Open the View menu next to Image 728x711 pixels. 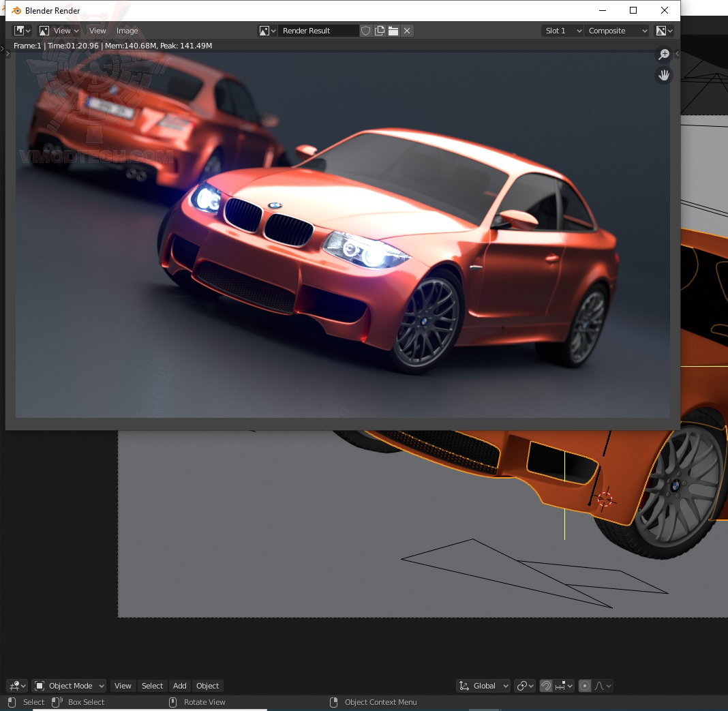97,31
